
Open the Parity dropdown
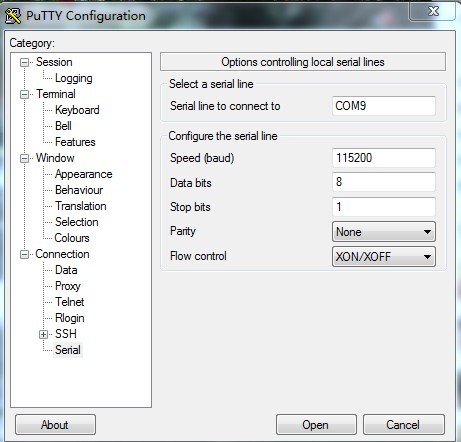pyautogui.click(x=384, y=232)
